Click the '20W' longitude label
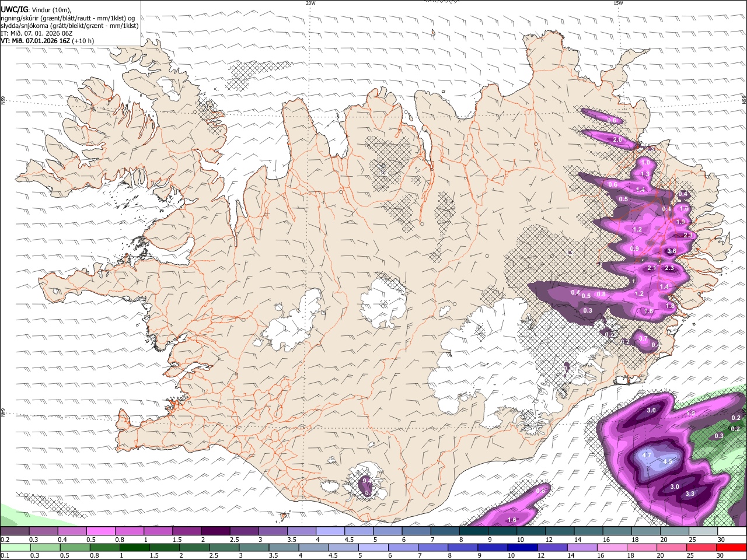Viewport: 747px width, 560px height. pyautogui.click(x=310, y=3)
